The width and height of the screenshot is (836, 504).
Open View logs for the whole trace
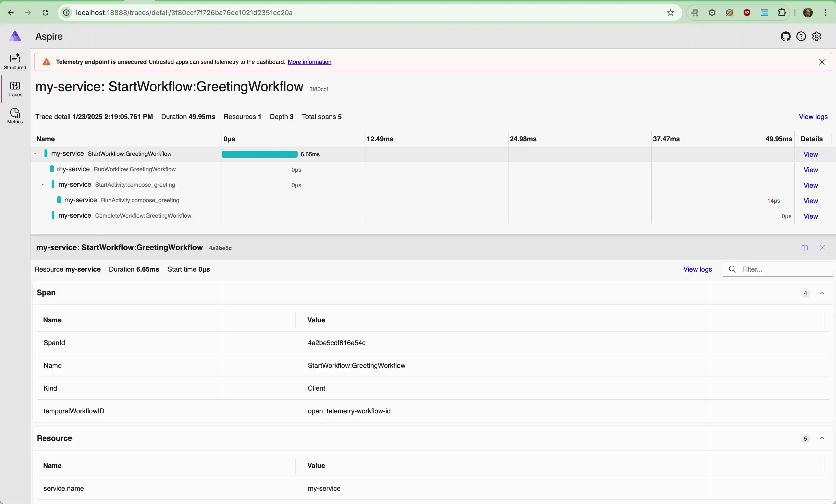click(x=813, y=117)
